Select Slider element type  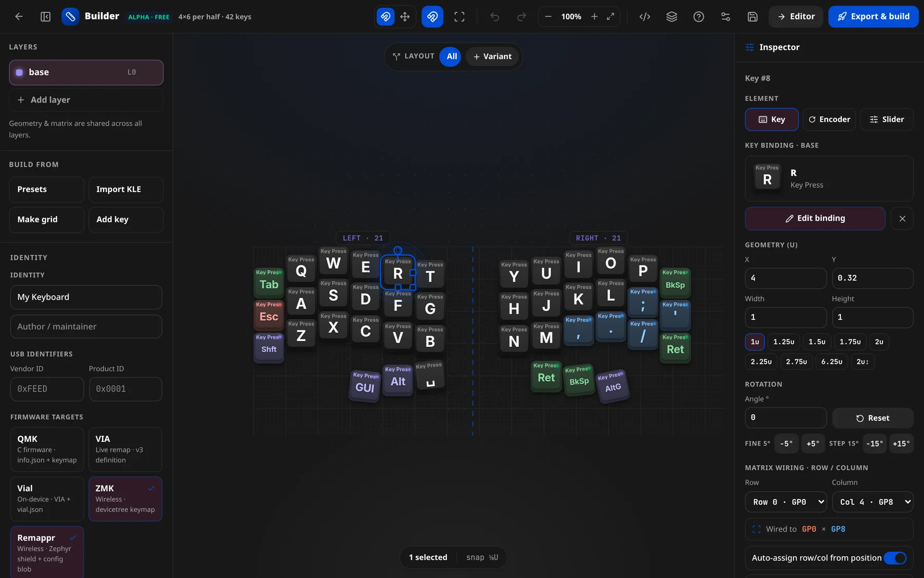(x=887, y=120)
